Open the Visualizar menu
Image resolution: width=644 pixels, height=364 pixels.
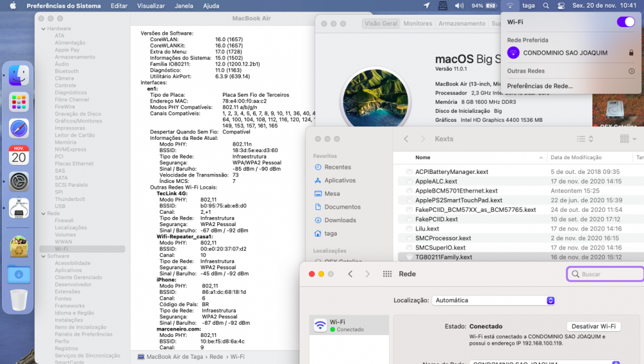(x=151, y=6)
